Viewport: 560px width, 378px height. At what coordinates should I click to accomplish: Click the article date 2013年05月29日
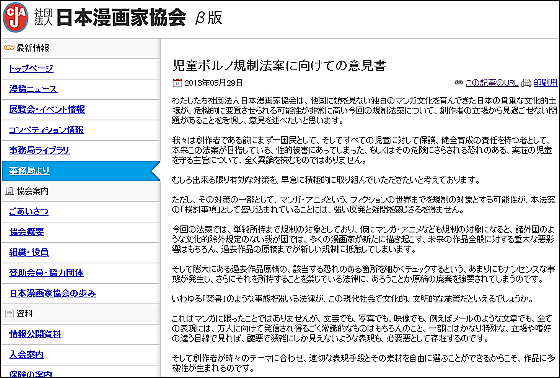point(214,83)
